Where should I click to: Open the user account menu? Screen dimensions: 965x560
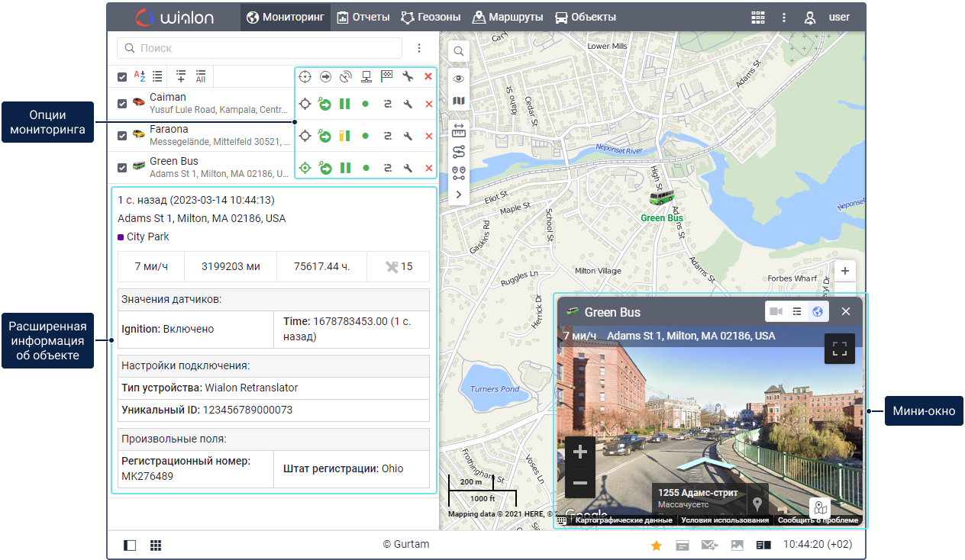pos(828,17)
